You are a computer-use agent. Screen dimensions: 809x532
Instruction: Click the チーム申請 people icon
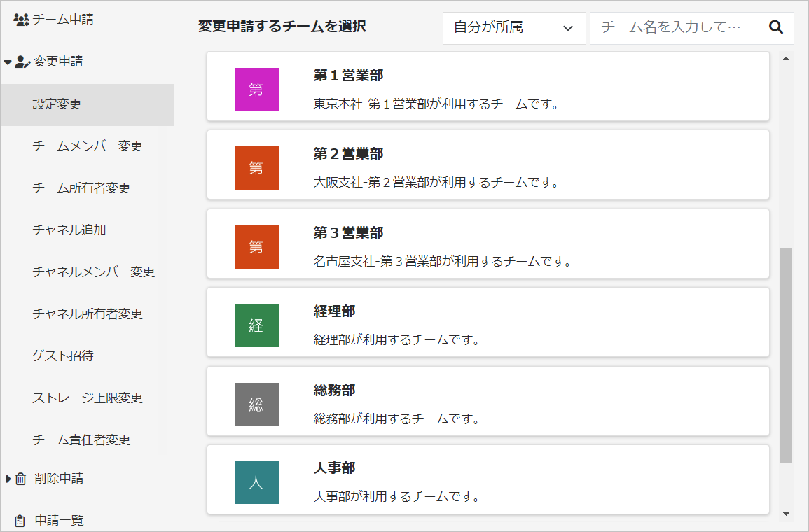21,20
